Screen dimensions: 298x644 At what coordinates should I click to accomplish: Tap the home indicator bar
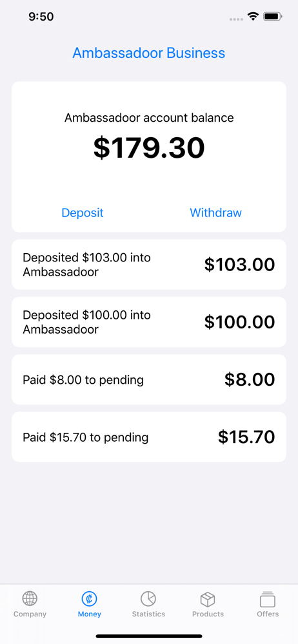click(149, 636)
